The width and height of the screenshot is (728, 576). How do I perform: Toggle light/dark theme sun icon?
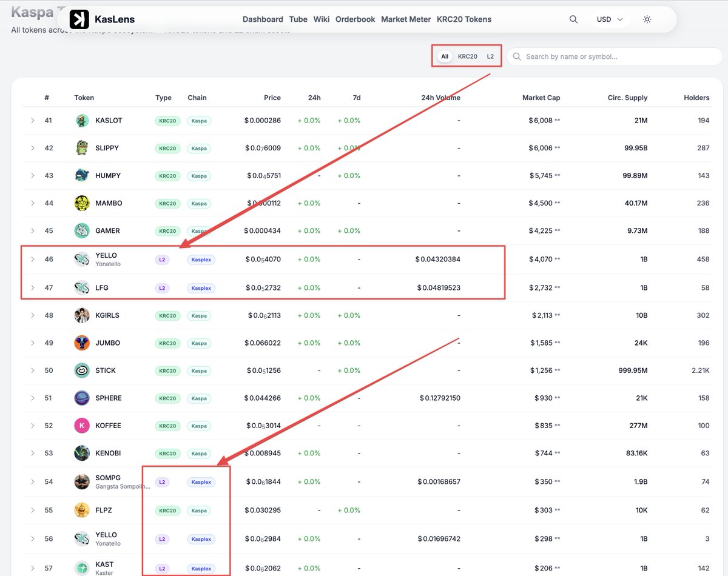tap(647, 19)
